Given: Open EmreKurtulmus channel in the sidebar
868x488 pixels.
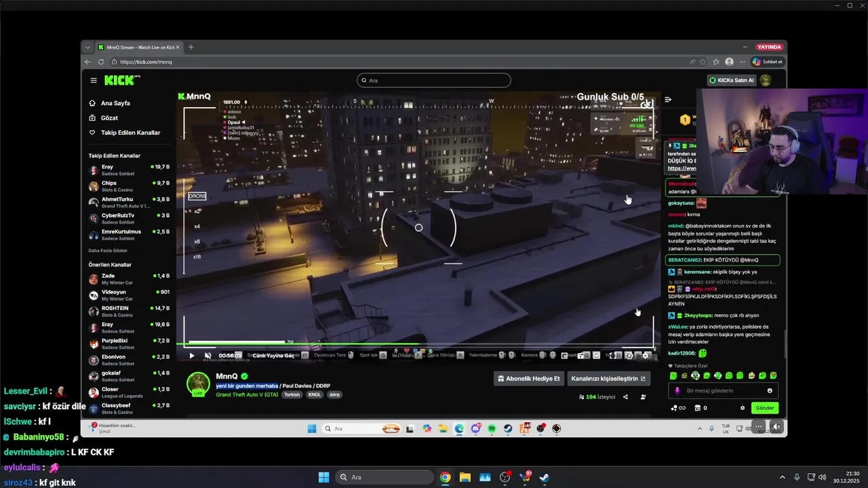Looking at the screenshot, I should click(x=129, y=235).
